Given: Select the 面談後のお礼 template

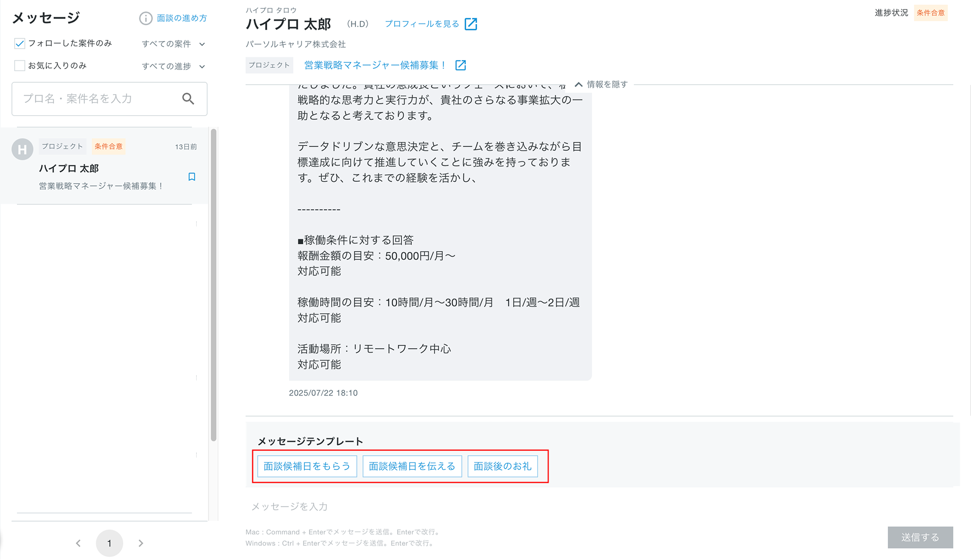Looking at the screenshot, I should click(502, 466).
